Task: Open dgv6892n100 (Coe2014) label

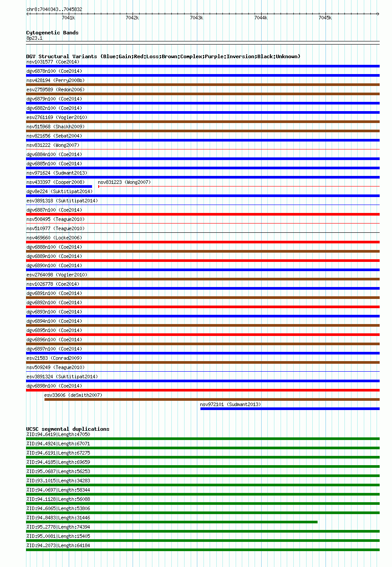Action: (54, 302)
